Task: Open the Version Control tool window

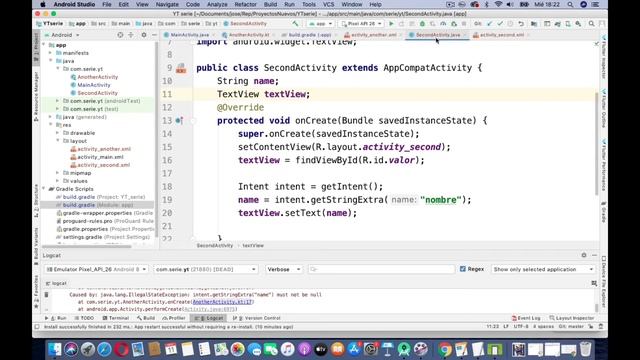Action: (x=256, y=318)
